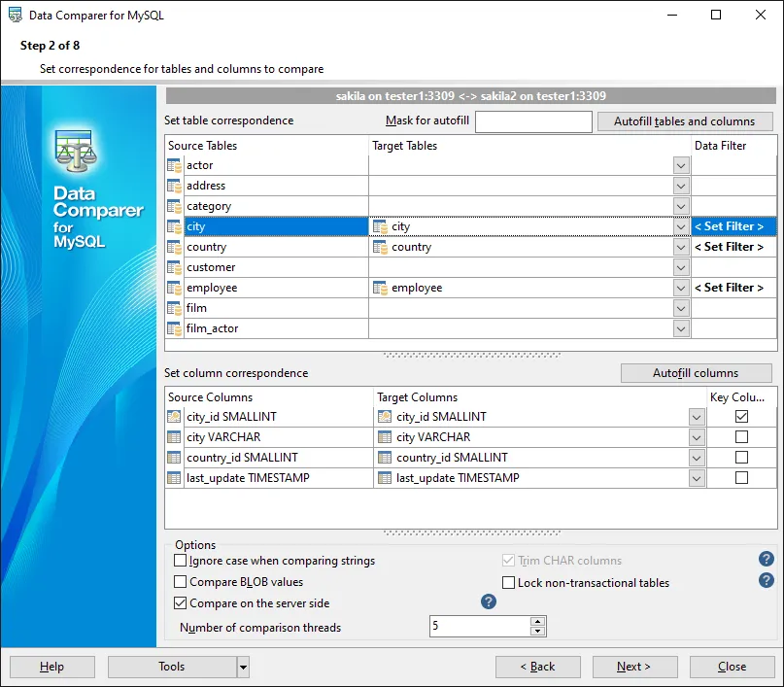784x687 pixels.
Task: Click the Trim CHAR columns checkbox
Action: coord(508,561)
